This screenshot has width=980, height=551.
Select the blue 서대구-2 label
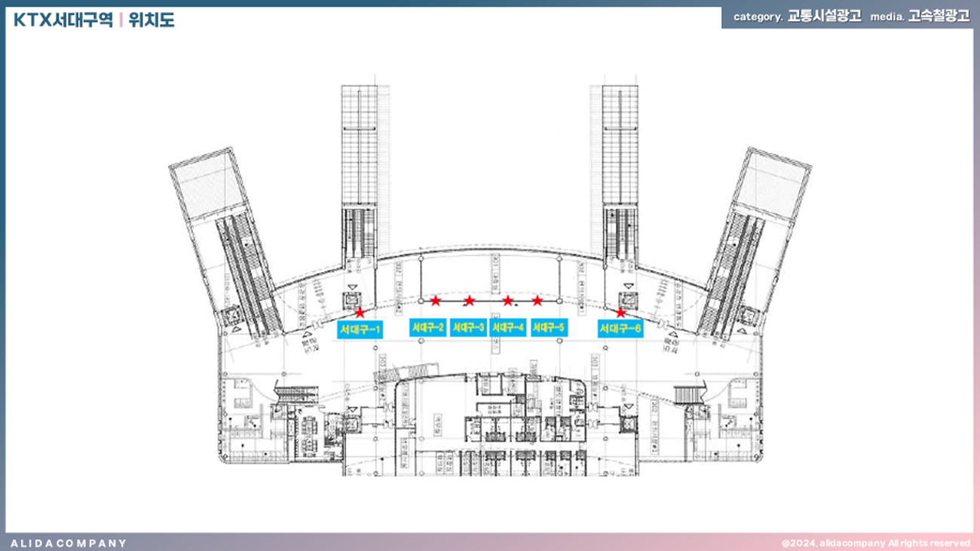427,328
